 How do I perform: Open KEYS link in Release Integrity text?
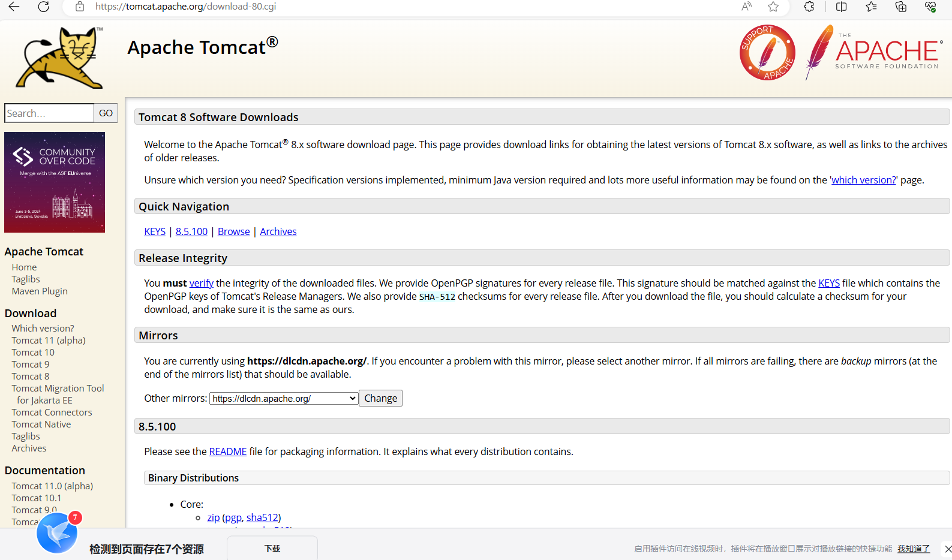pos(829,283)
